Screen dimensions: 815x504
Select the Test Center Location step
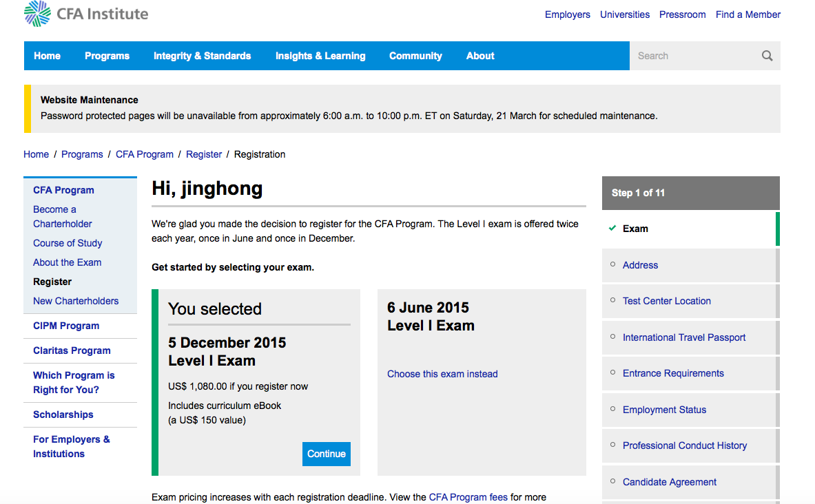666,301
